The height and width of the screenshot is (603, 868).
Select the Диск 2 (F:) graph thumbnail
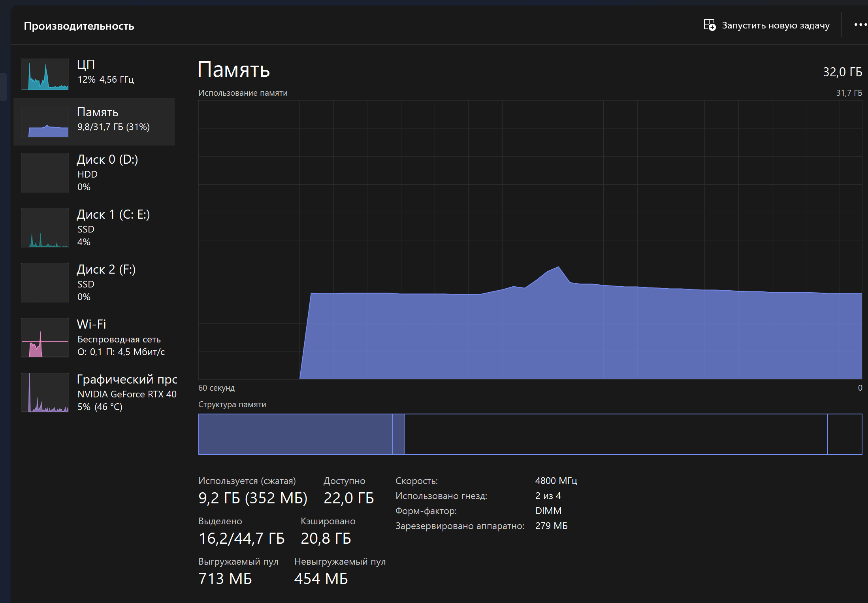(x=45, y=283)
